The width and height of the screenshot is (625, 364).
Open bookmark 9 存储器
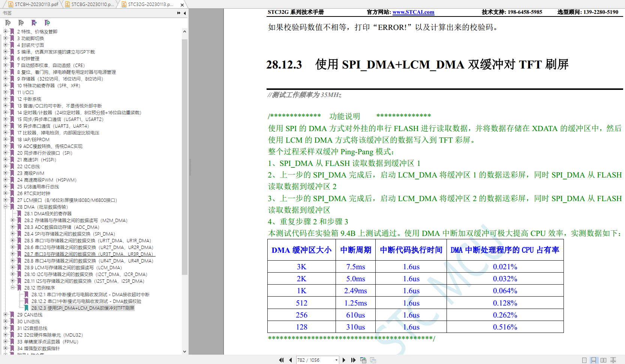[60, 79]
